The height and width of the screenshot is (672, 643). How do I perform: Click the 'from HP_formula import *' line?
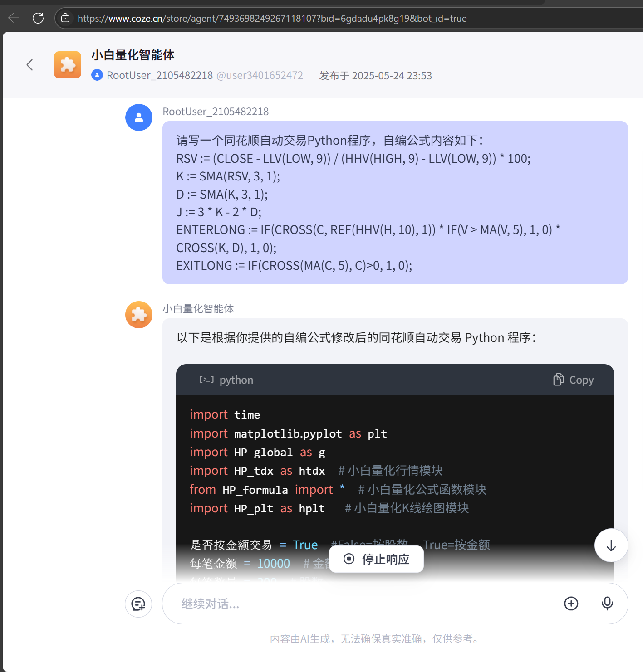[267, 490]
